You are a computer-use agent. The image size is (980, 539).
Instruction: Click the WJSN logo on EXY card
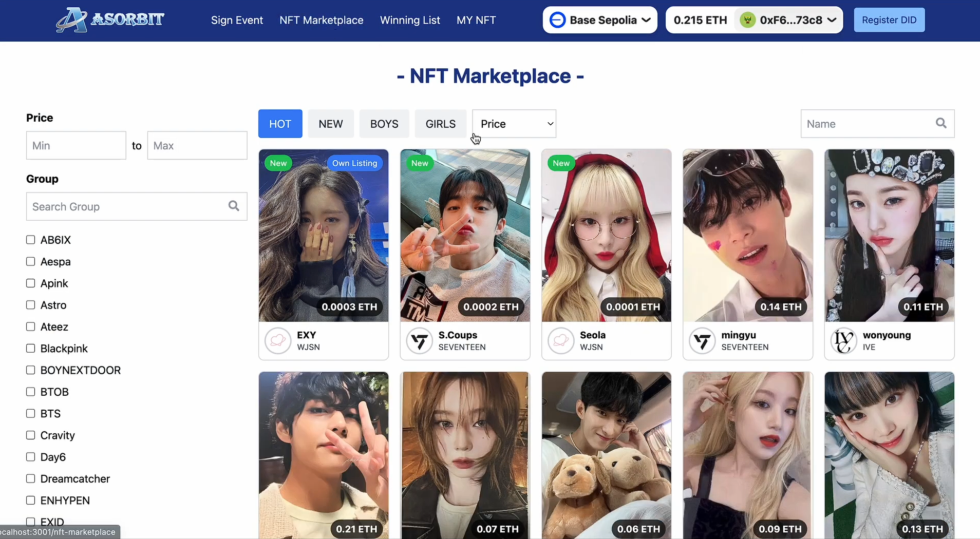pos(278,341)
